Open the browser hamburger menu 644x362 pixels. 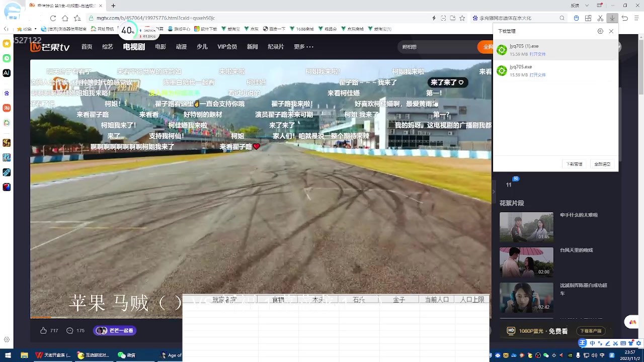(x=636, y=18)
